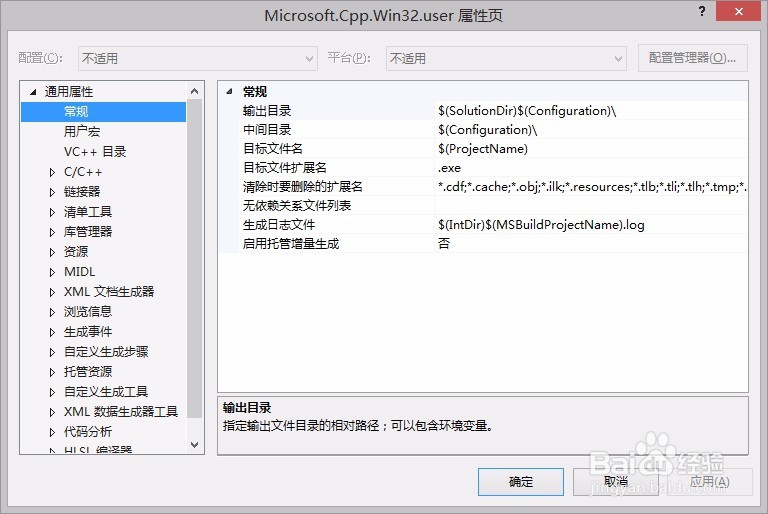Expand the 生成事件 node arrow
Viewport: 768px width, 514px height.
(x=52, y=332)
